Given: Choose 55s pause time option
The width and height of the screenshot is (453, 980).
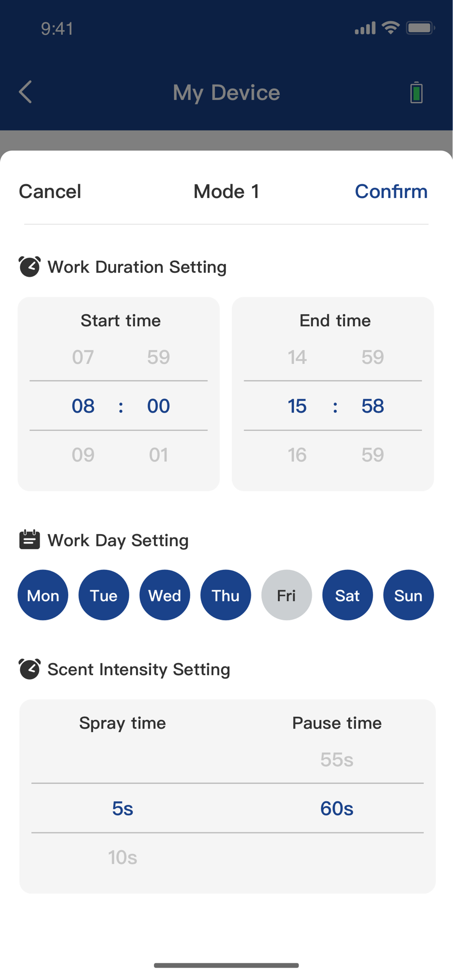Looking at the screenshot, I should point(337,759).
